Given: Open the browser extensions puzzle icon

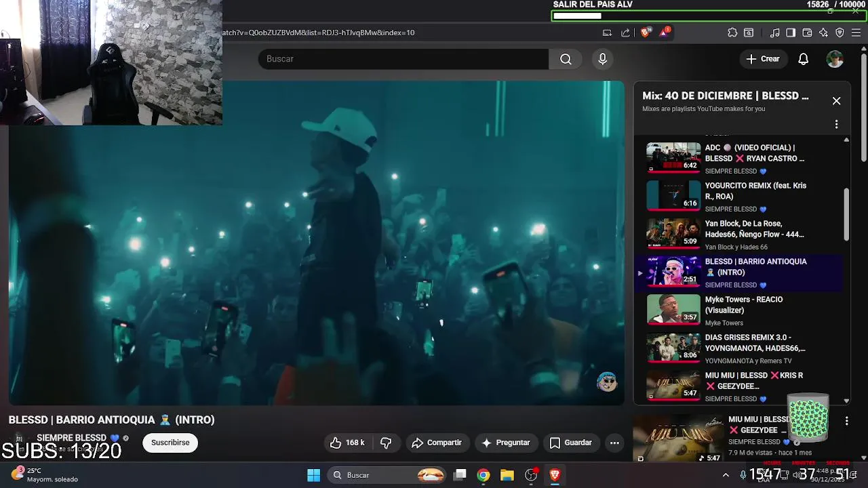Looking at the screenshot, I should click(732, 33).
